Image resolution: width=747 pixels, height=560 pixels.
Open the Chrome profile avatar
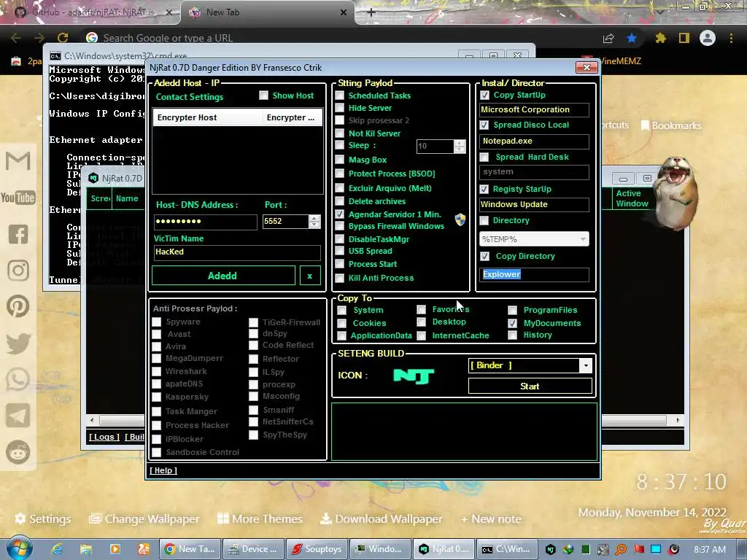click(x=708, y=38)
